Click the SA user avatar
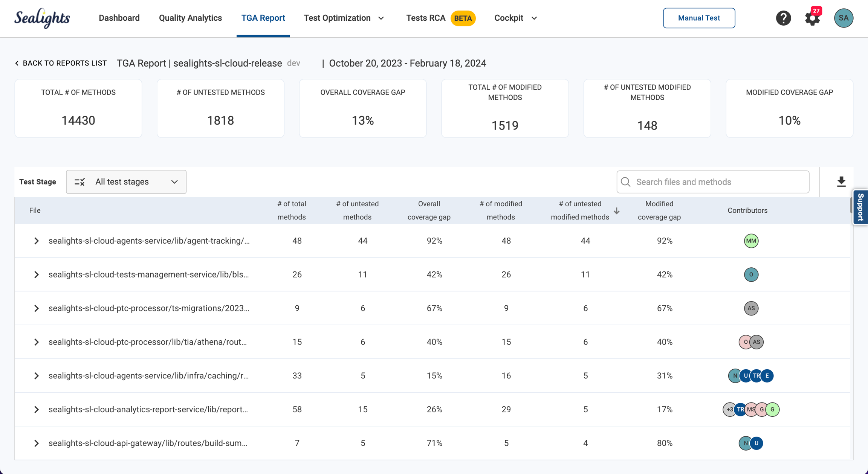868x474 pixels. tap(844, 18)
